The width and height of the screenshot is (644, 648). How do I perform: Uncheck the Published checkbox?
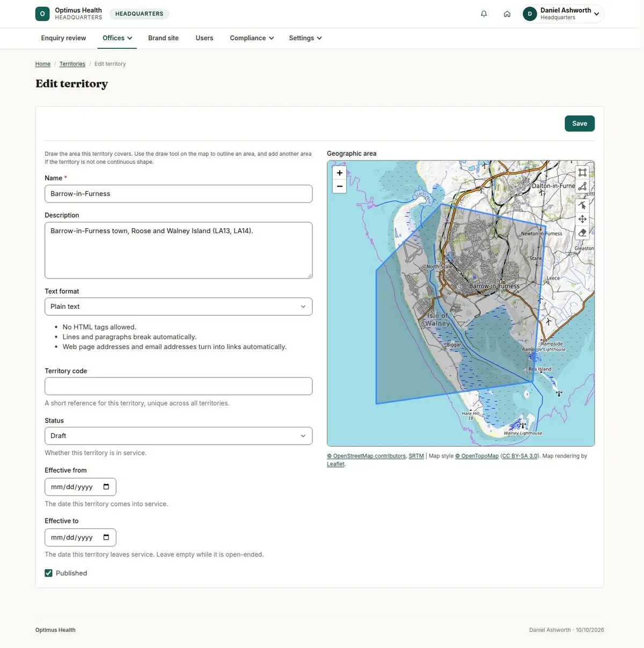point(49,573)
